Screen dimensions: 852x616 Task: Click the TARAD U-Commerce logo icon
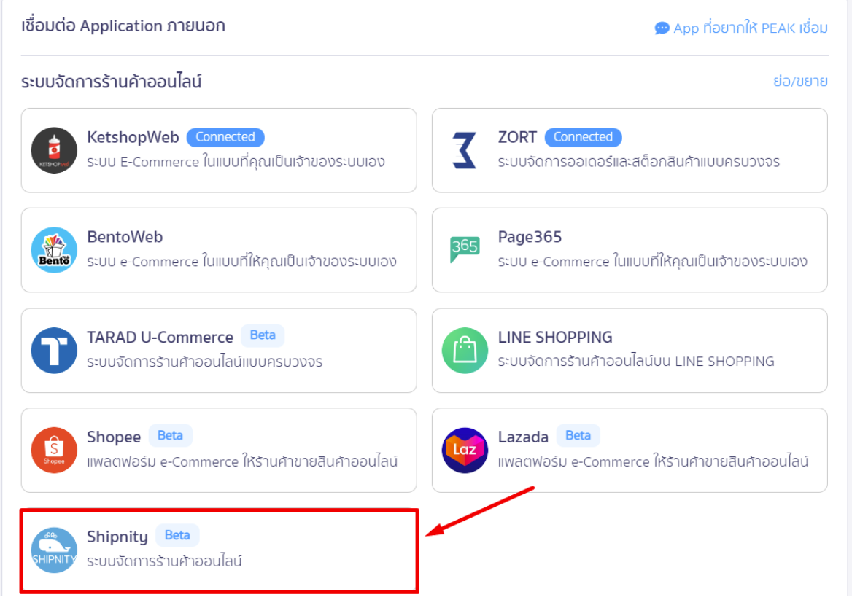point(54,351)
